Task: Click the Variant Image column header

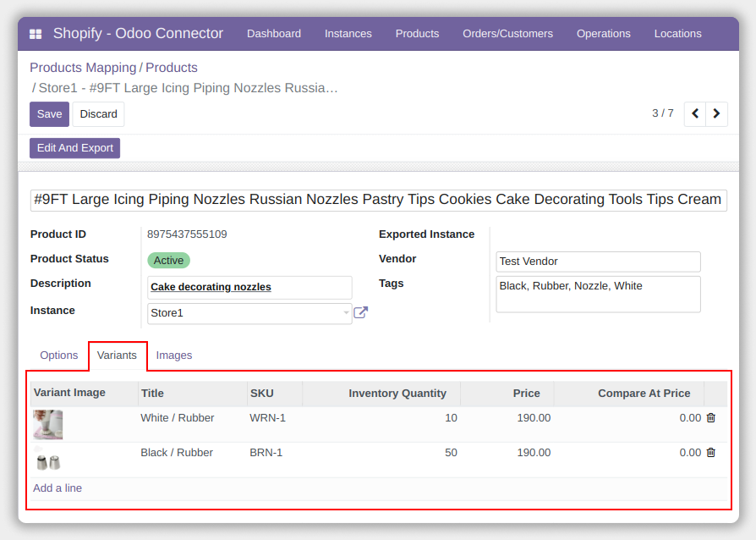Action: [84, 394]
